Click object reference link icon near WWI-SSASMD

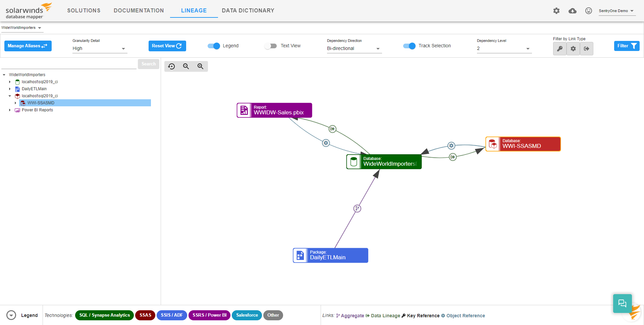(451, 146)
